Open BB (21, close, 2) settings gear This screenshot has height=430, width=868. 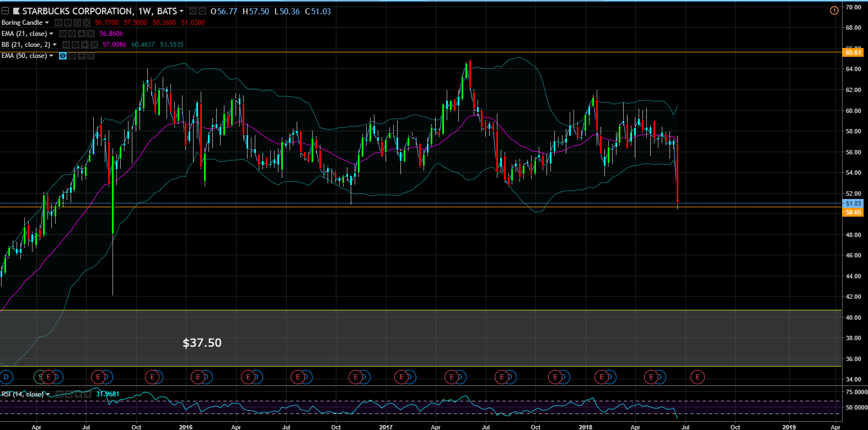click(76, 45)
